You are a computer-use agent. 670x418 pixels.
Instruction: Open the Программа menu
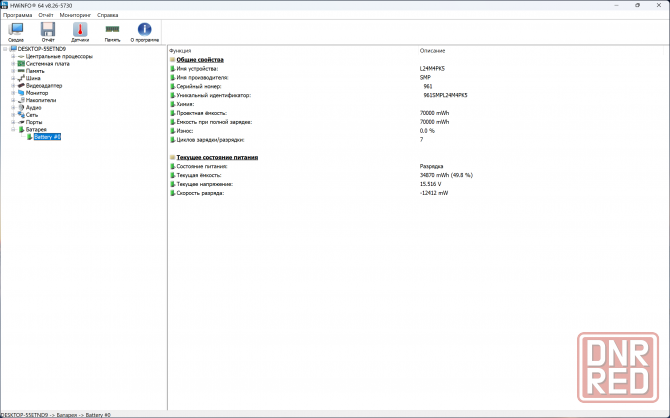17,15
